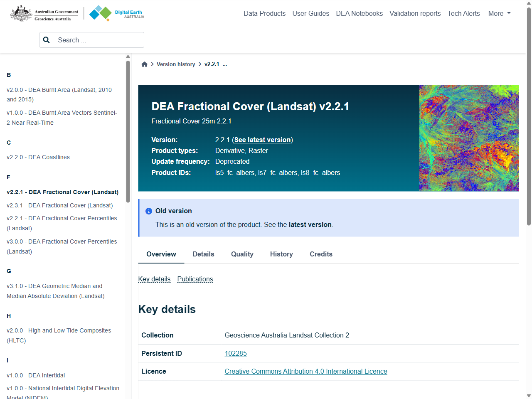Click the fractional cover satellite thumbnail
The image size is (532, 399).
point(469,138)
